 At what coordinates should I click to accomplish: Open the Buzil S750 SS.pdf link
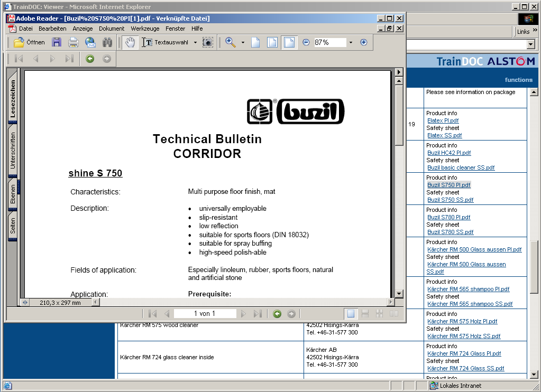click(450, 200)
